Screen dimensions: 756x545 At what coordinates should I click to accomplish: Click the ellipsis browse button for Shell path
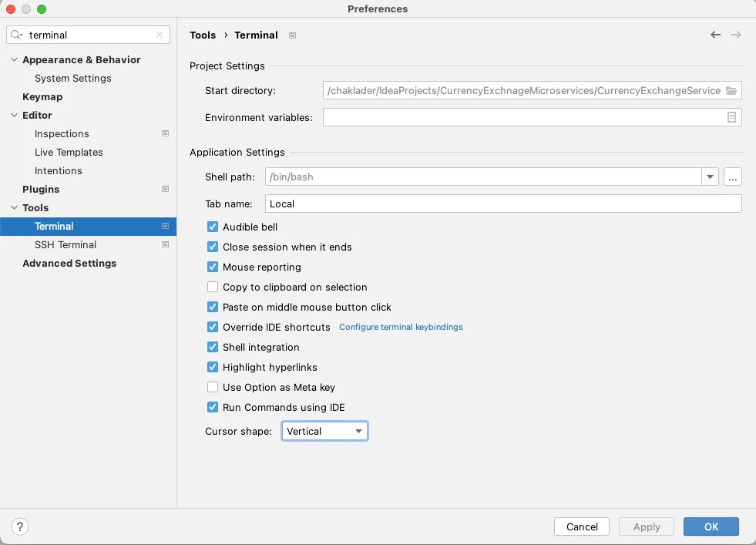tap(732, 177)
